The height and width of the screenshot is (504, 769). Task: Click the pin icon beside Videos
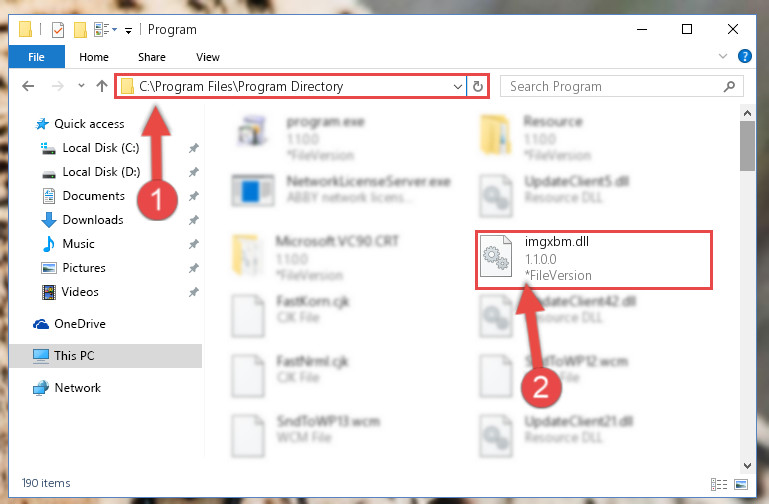194,292
